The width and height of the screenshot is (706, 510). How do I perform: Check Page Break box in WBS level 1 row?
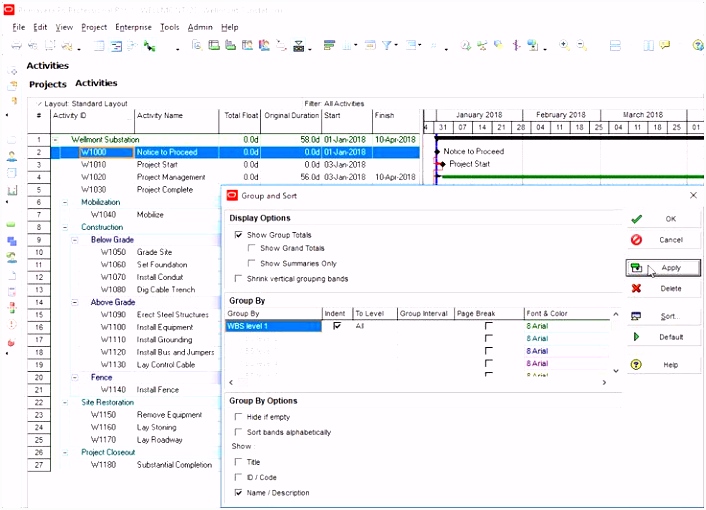coord(489,325)
